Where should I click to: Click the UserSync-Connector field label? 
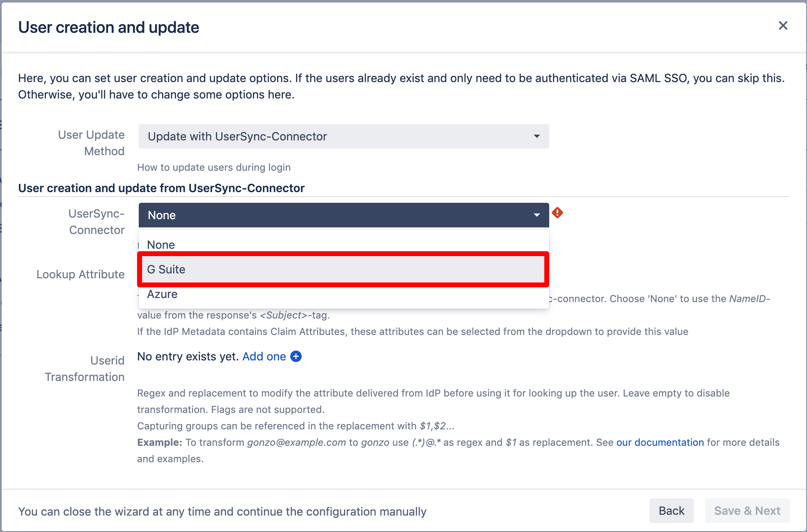pyautogui.click(x=96, y=222)
